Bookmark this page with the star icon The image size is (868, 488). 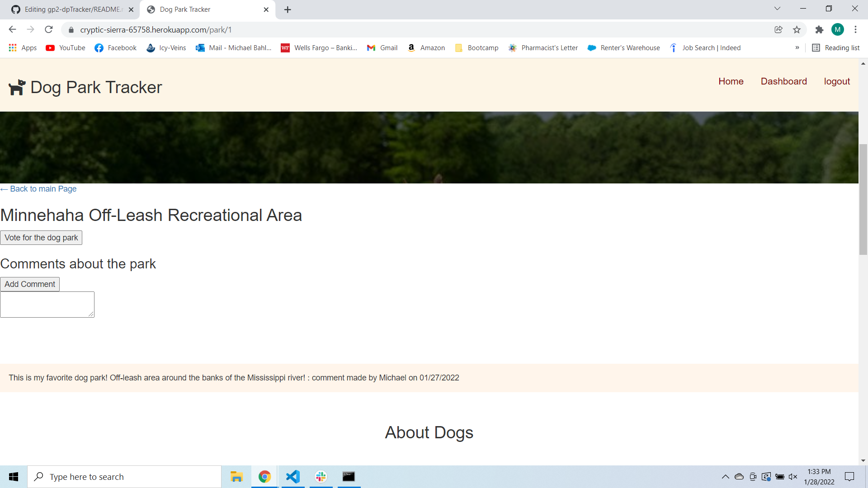pos(797,30)
